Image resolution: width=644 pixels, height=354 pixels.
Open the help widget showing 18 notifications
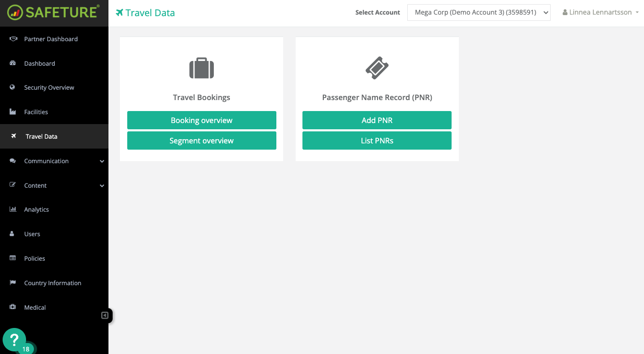coord(15,339)
